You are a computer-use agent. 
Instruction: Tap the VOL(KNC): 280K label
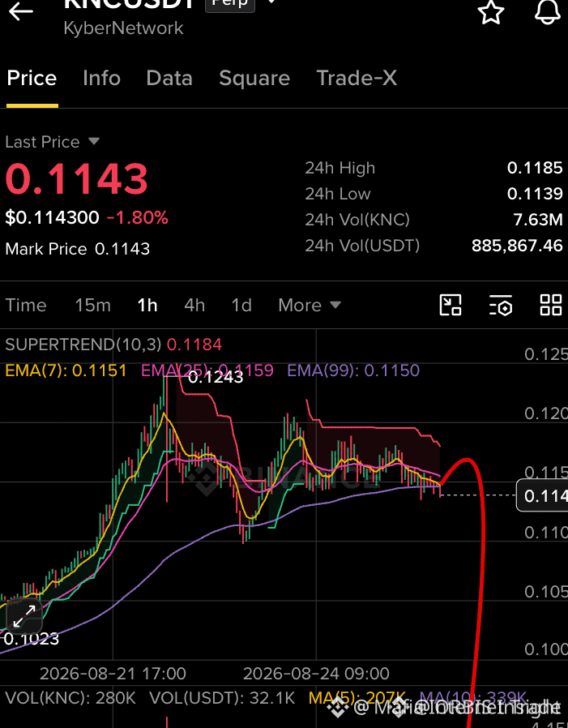(70, 698)
